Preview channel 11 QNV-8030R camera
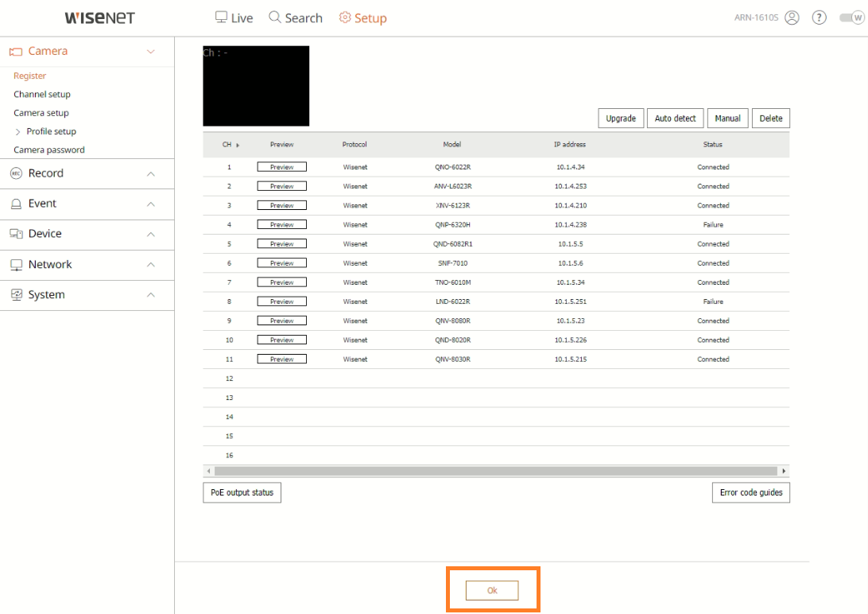868x614 pixels. 281,359
